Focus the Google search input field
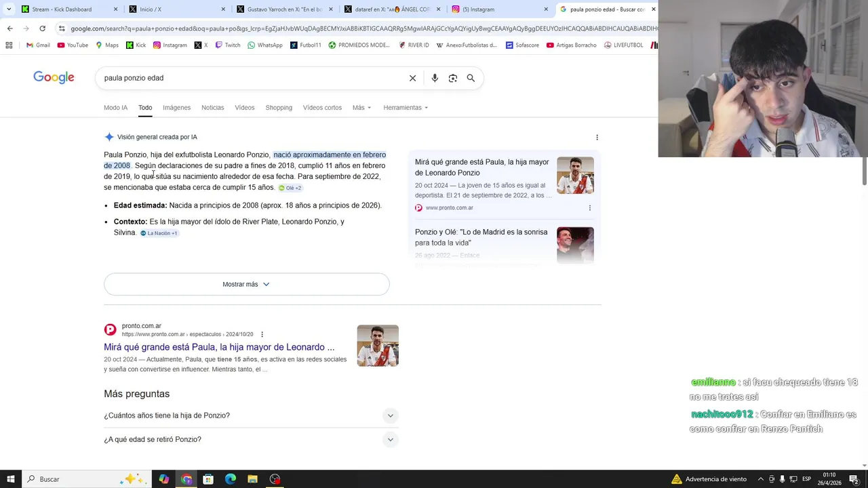Viewport: 868px width, 488px height. click(x=252, y=78)
